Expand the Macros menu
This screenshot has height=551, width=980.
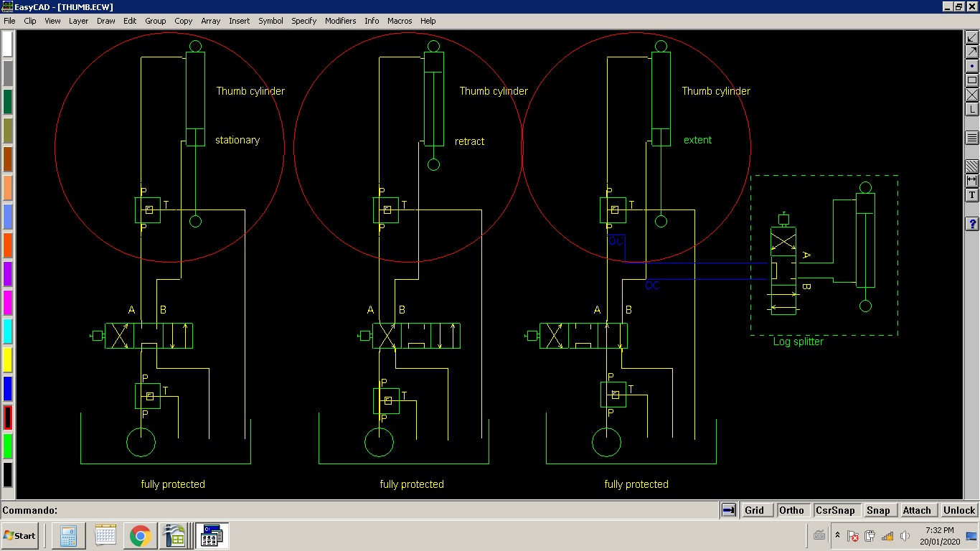click(x=400, y=21)
